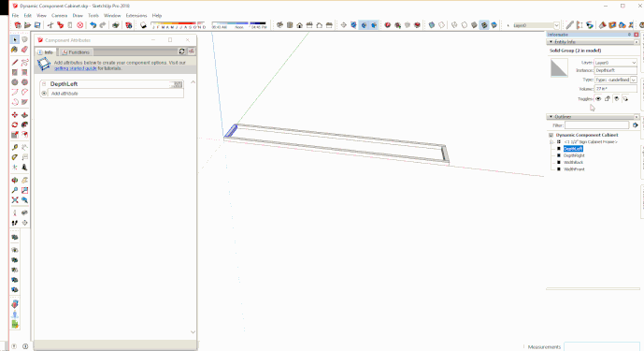
Task: Click the Zoom Extents tool
Action: 15,200
